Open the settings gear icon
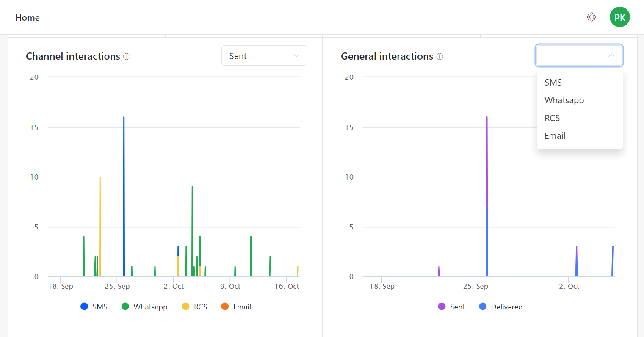 591,17
